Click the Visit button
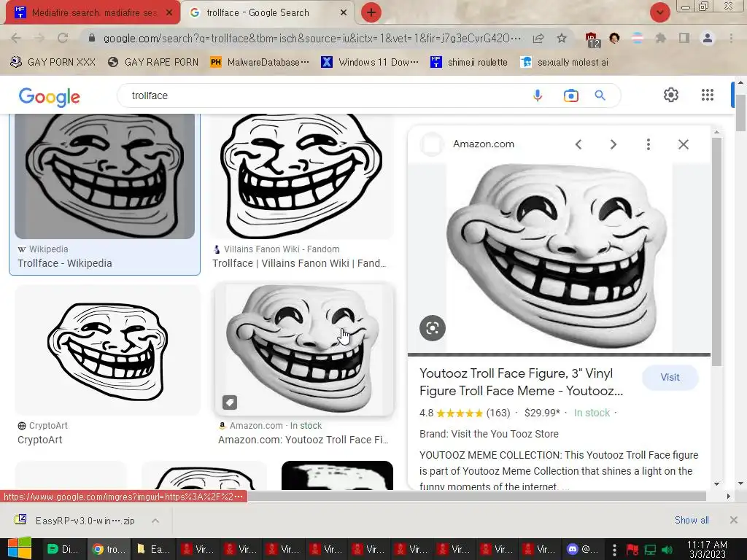Viewport: 747px width, 560px height. [x=670, y=377]
